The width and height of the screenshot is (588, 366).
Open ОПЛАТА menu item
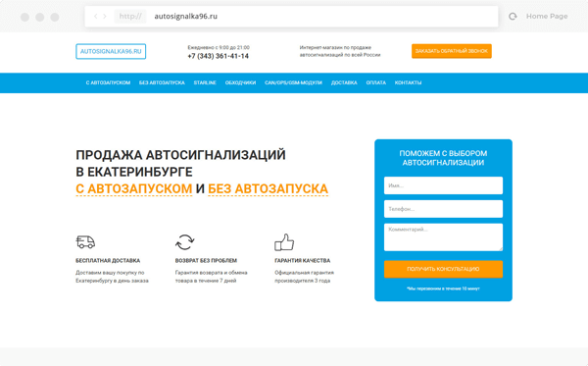point(375,83)
